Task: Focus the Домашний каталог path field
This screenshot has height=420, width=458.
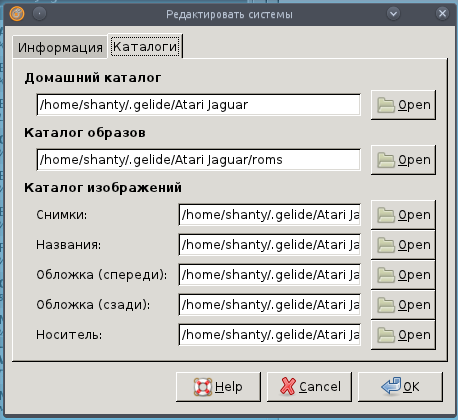Action: click(199, 105)
